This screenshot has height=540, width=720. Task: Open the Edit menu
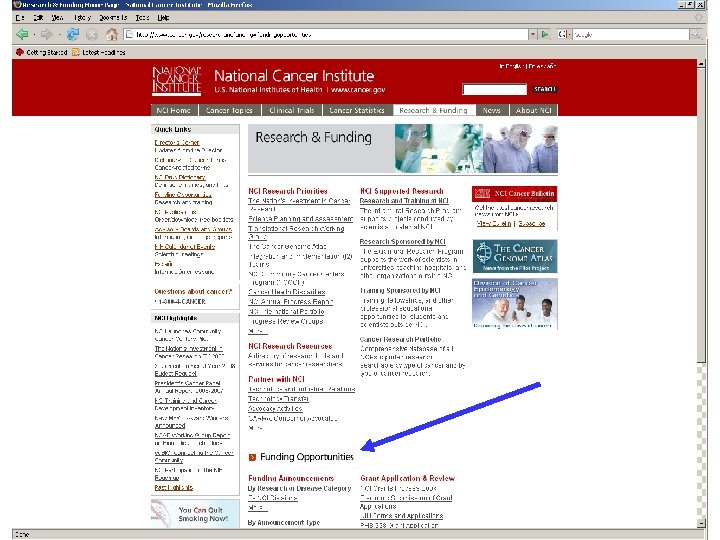tap(39, 18)
